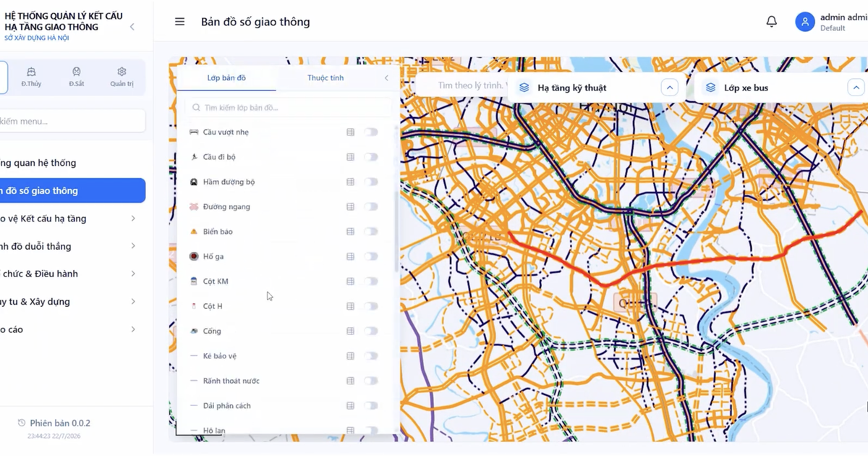This screenshot has height=456, width=868.
Task: Open the admin user avatar
Action: [x=805, y=22]
